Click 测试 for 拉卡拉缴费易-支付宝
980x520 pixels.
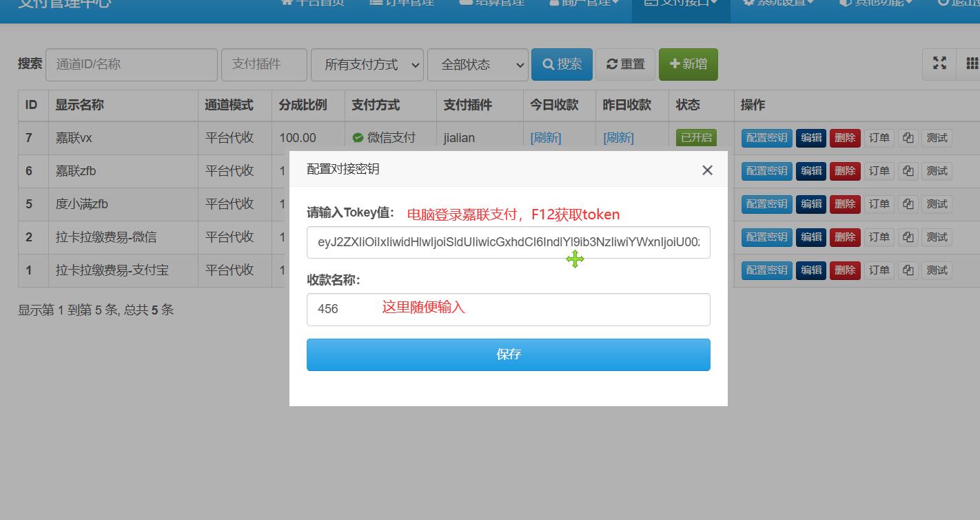[x=937, y=270]
